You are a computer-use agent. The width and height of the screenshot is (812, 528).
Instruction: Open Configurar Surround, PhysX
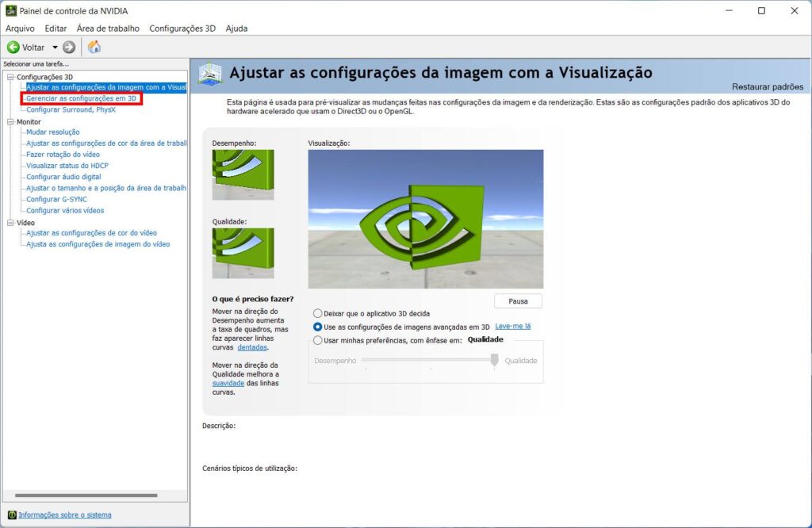pos(71,109)
